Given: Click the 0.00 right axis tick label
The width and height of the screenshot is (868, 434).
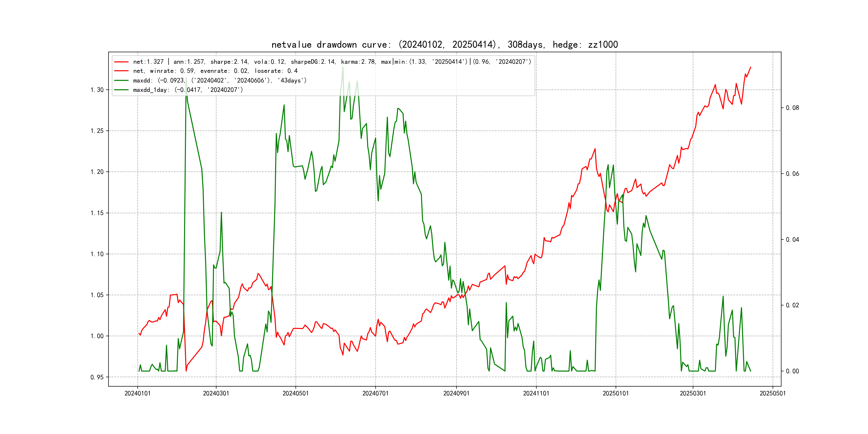Looking at the screenshot, I should (792, 371).
